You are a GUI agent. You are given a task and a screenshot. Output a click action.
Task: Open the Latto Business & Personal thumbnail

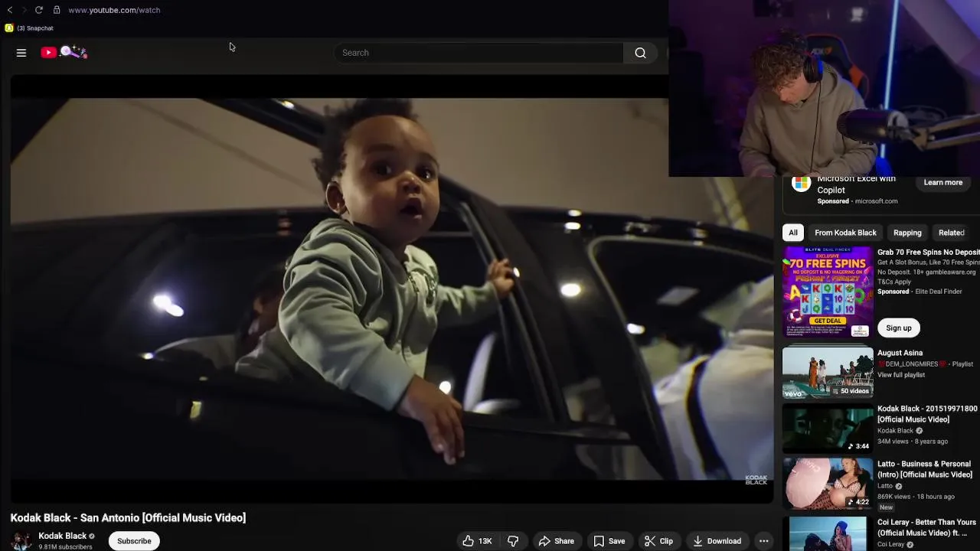828,483
